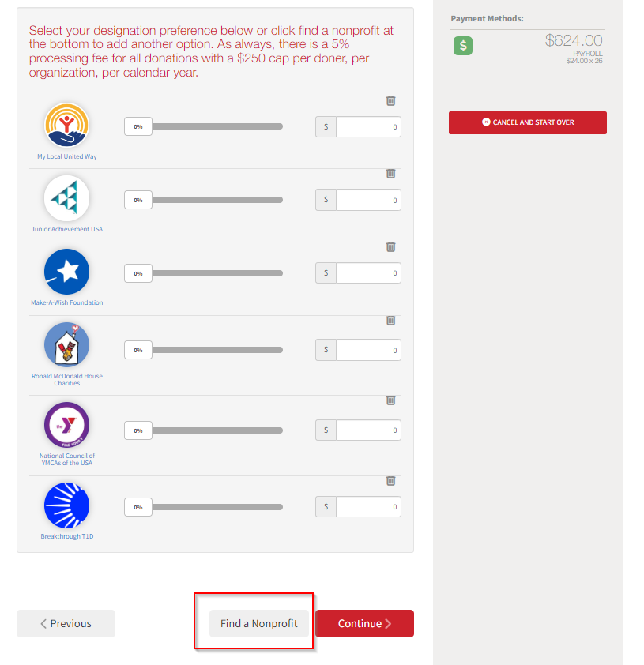Click the Make-A-Wish Foundation star logo
644x665 pixels.
(66, 272)
